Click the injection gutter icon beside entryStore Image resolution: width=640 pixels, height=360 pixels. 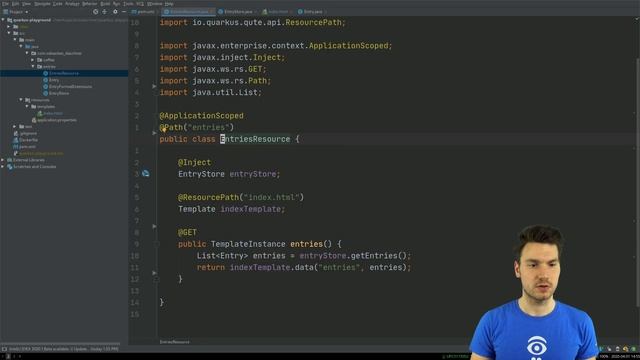pos(146,174)
